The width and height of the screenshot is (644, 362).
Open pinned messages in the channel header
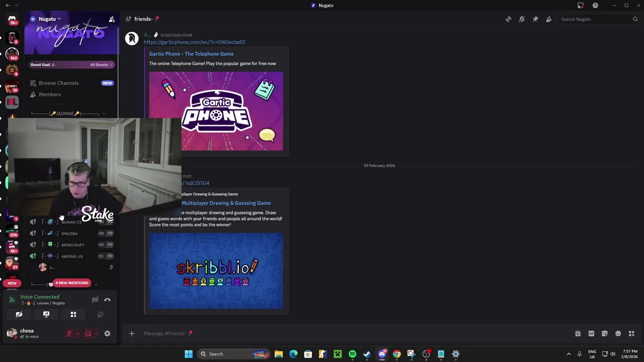535,19
